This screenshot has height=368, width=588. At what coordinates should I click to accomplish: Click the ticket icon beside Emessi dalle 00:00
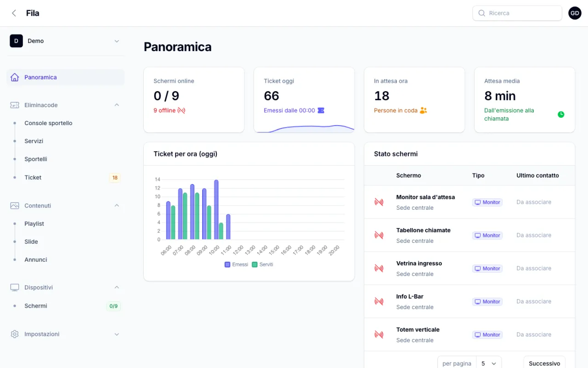(x=321, y=110)
